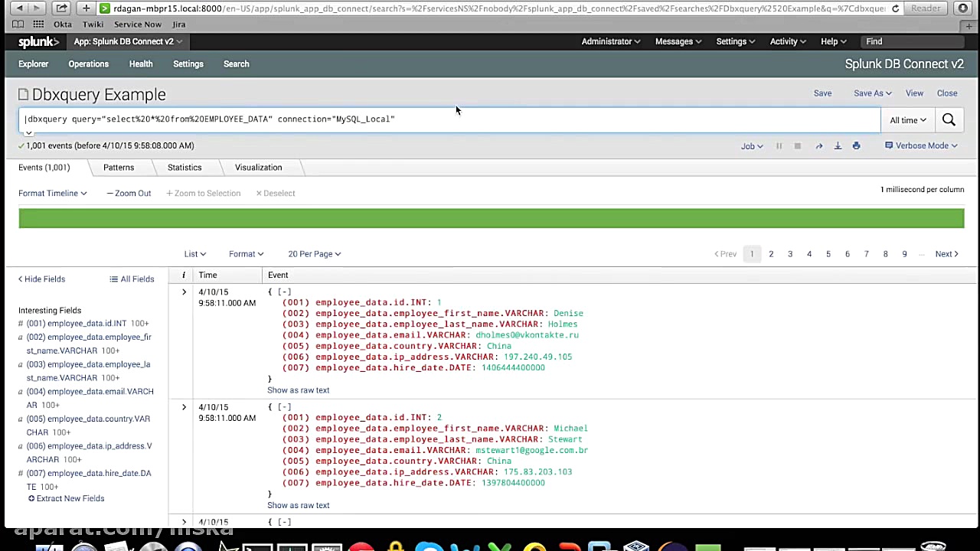980x551 pixels.
Task: Expand the first event row arrow
Action: coord(184,292)
